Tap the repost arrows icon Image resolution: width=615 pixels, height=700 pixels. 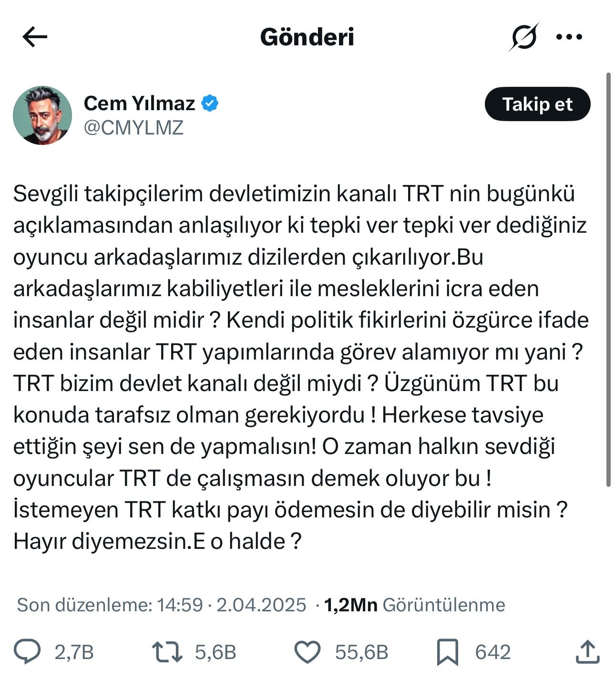coord(167,652)
